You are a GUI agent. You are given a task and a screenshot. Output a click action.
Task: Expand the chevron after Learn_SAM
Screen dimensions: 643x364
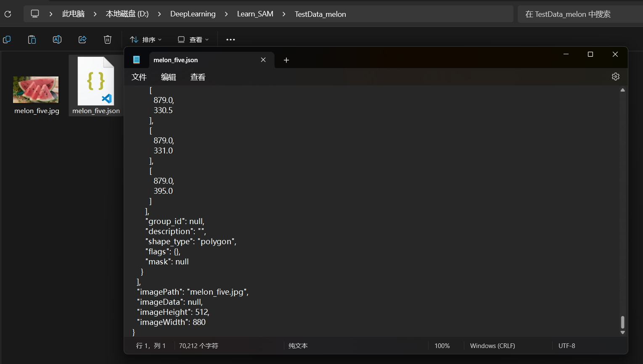[284, 14]
